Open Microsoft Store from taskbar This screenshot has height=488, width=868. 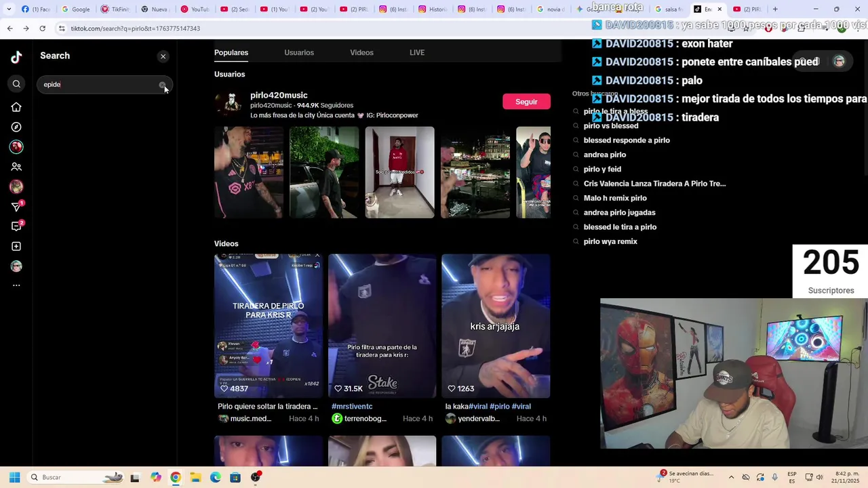click(235, 477)
